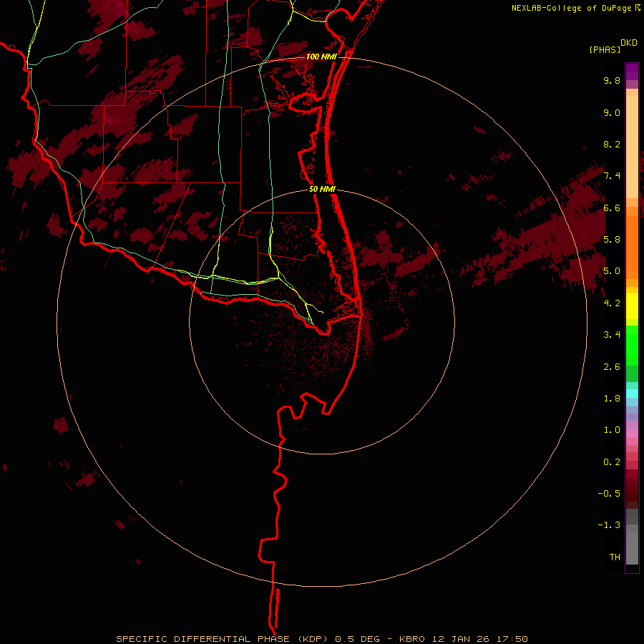Click the gray bottom segment of color bar
This screenshot has height=644, width=644.
coord(632,545)
